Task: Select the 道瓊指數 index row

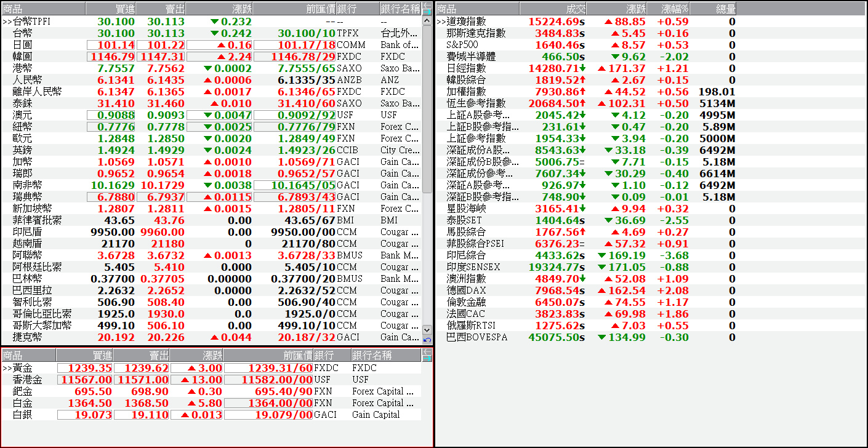Action: [586, 22]
